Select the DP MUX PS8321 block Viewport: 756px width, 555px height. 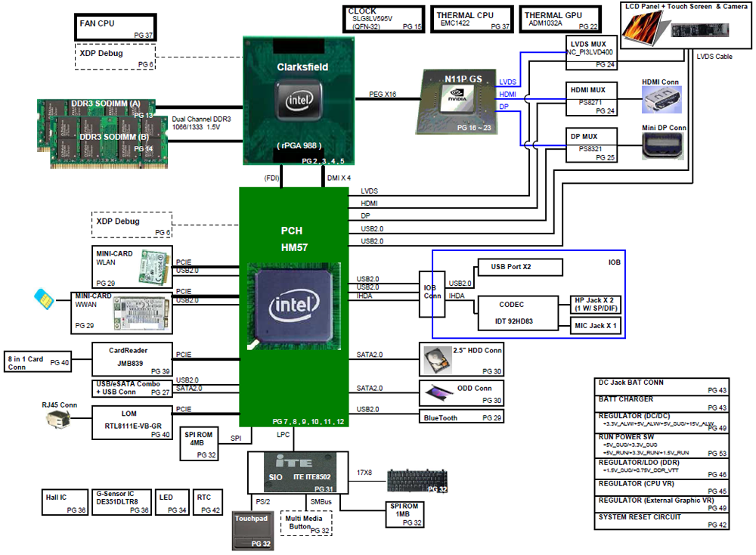point(592,144)
